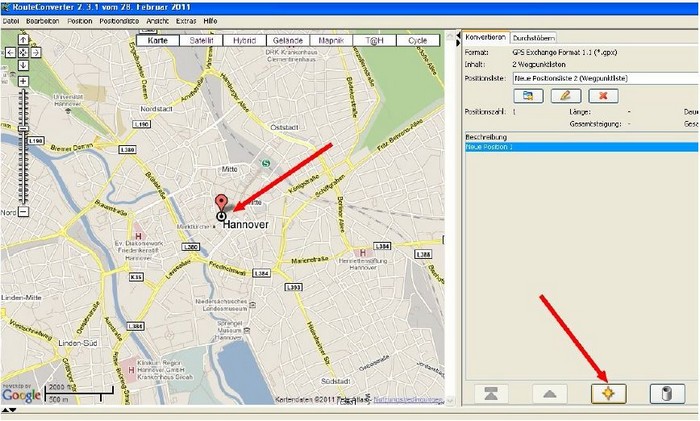Screen dimensions: 700x421
Task: Open the Position menu
Action: (79, 21)
